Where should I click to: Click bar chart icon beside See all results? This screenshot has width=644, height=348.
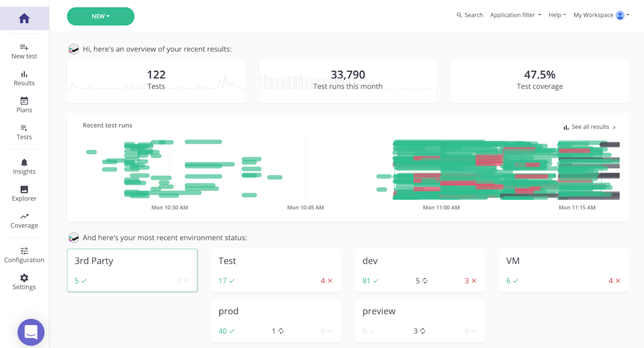point(566,127)
